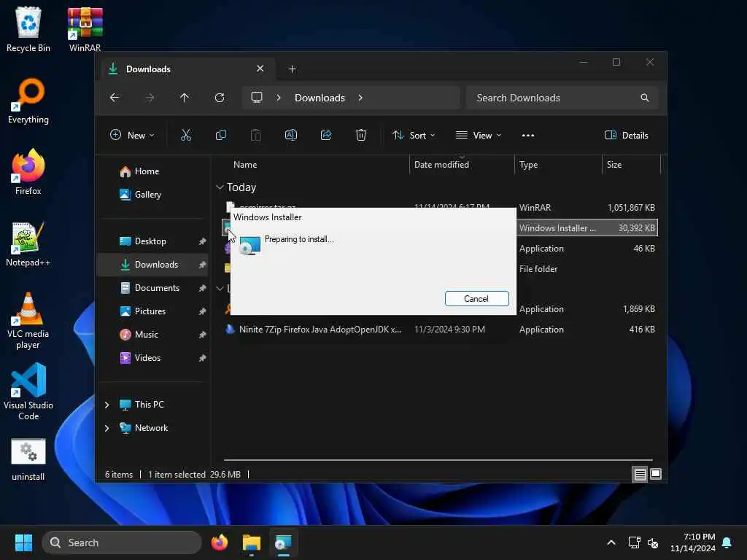
Task: Open Music in navigation pane
Action: point(153,334)
